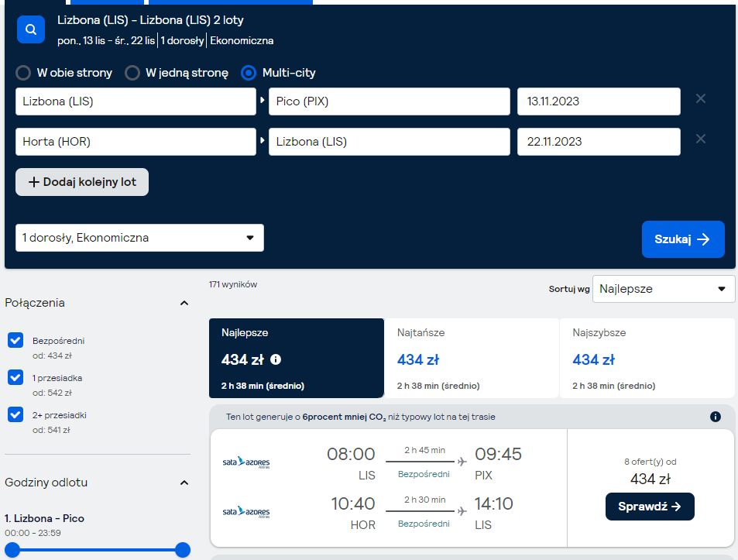This screenshot has width=738, height=560.
Task: Click the blue search magnifier icon
Action: coord(31,29)
